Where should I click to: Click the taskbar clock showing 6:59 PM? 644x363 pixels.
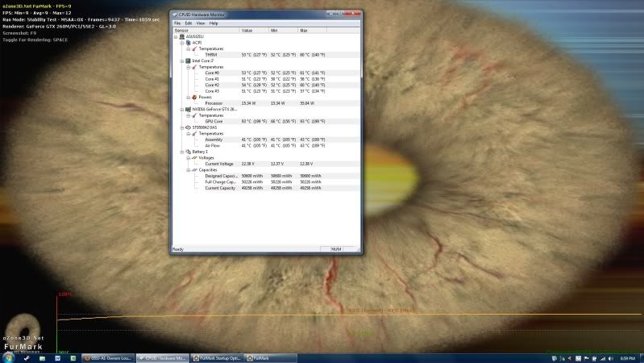tap(628, 359)
